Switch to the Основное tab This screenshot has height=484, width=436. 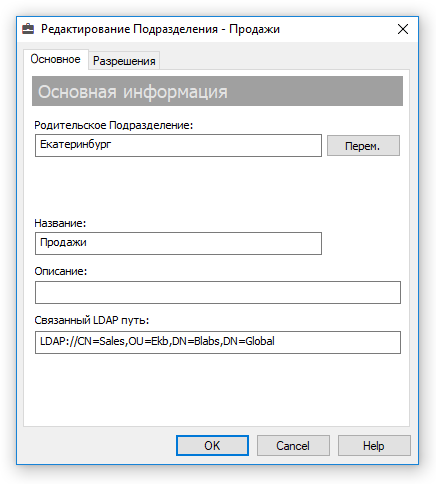55,59
